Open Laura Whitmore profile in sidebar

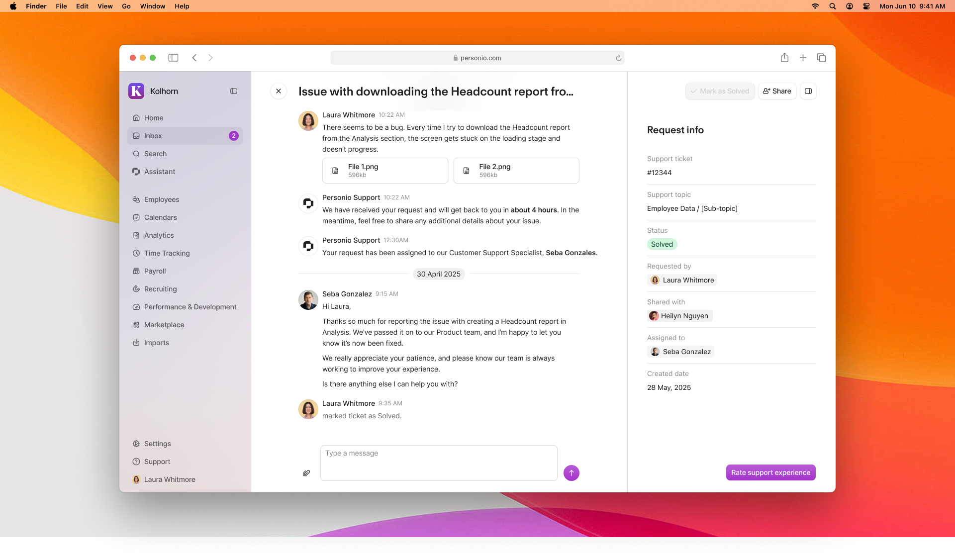click(169, 479)
